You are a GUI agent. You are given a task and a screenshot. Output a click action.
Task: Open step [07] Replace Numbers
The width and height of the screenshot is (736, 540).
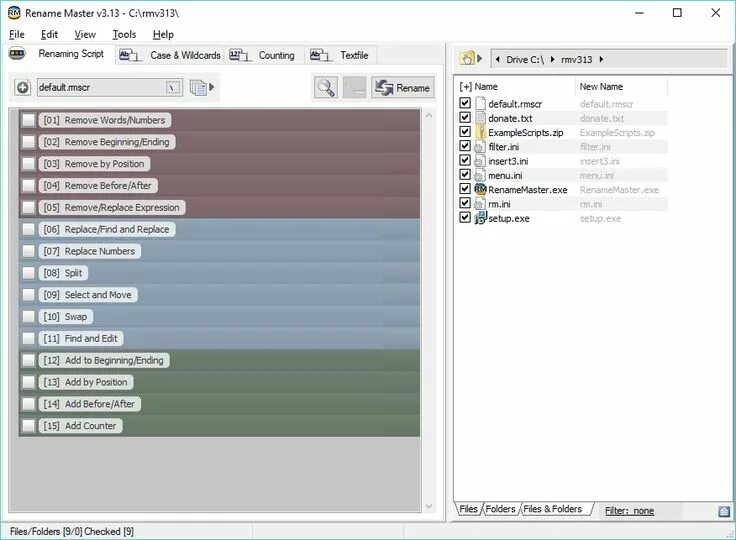click(89, 251)
